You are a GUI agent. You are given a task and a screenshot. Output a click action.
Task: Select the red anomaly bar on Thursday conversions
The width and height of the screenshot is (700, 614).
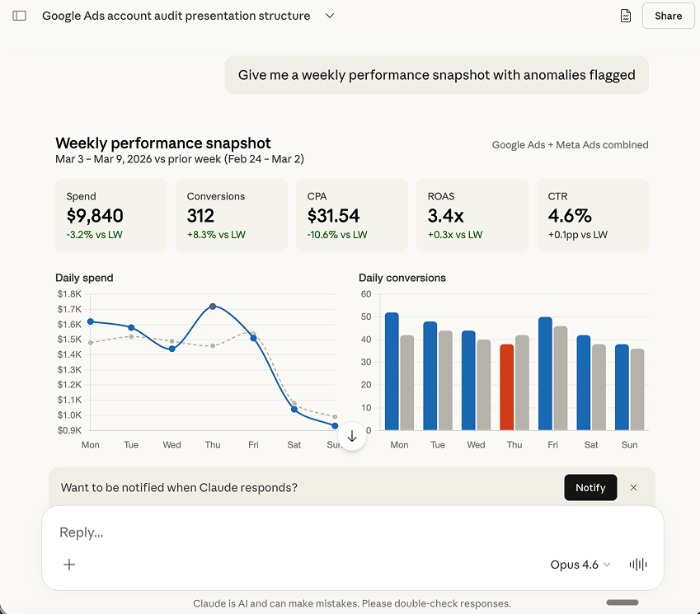(505, 383)
